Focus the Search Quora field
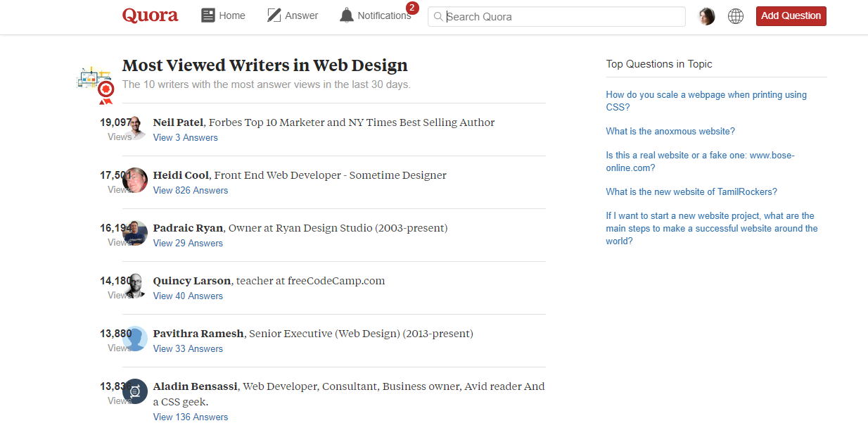The image size is (868, 435). 556,16
